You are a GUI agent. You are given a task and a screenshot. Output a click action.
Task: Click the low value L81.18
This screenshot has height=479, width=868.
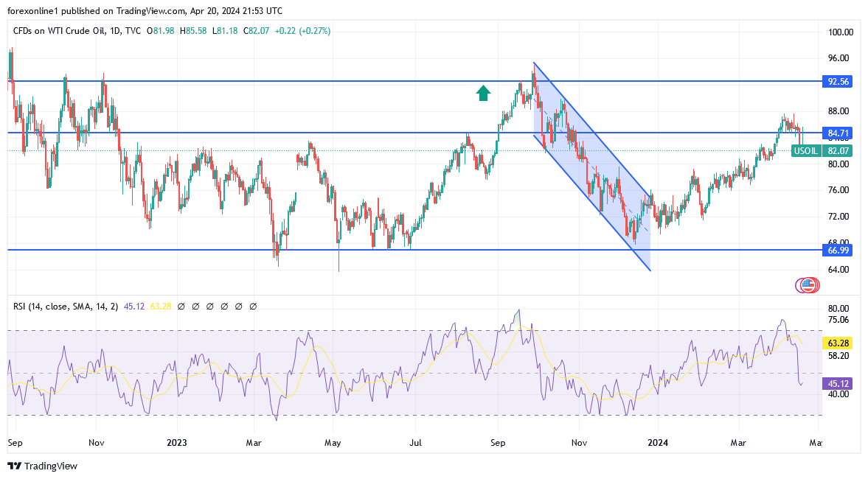click(x=225, y=31)
